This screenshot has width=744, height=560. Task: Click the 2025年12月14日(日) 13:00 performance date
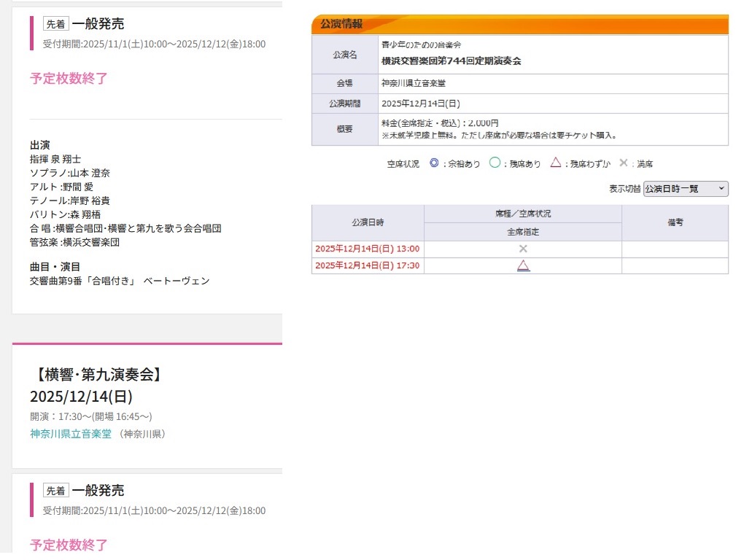[367, 249]
